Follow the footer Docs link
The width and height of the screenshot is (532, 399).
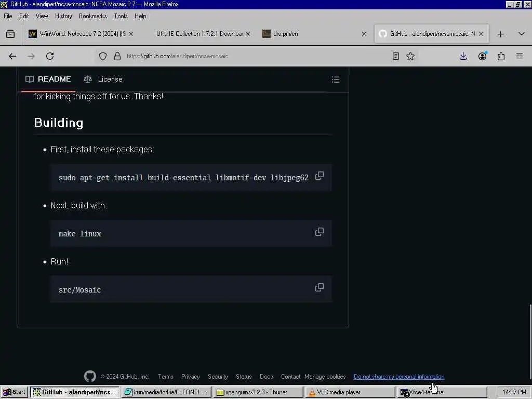click(267, 377)
